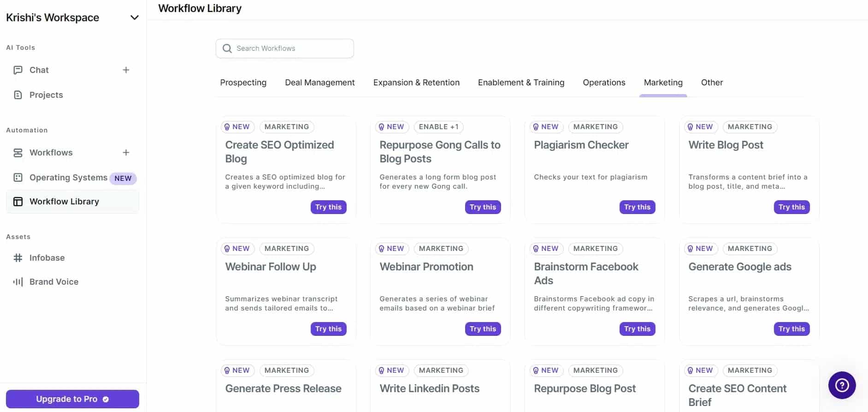Expand the Krishi's Workspace dropdown chevron

tap(135, 18)
